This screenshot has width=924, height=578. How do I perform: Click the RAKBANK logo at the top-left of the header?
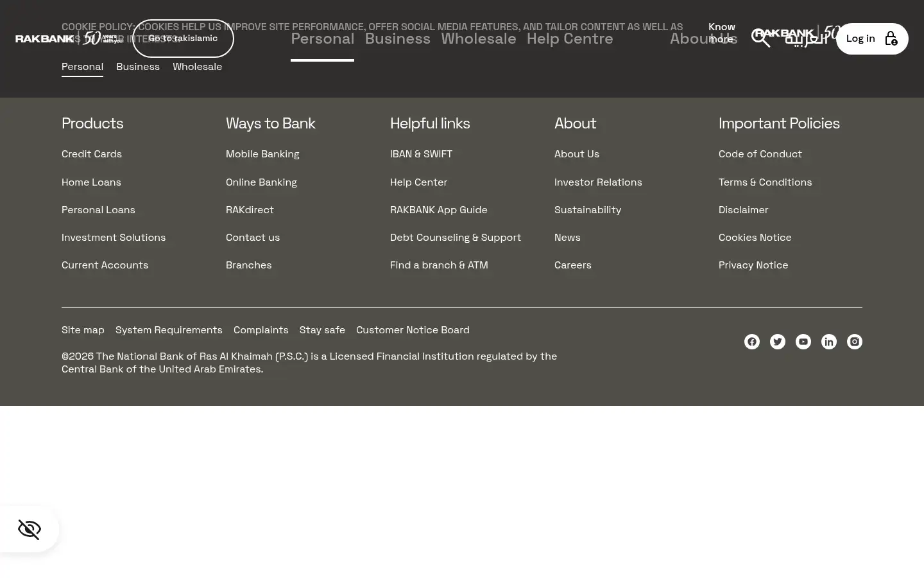pos(69,39)
